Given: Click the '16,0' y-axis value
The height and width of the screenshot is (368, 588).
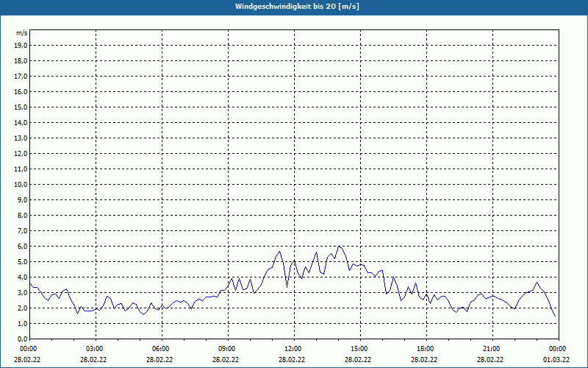Looking at the screenshot, I should pos(21,91).
